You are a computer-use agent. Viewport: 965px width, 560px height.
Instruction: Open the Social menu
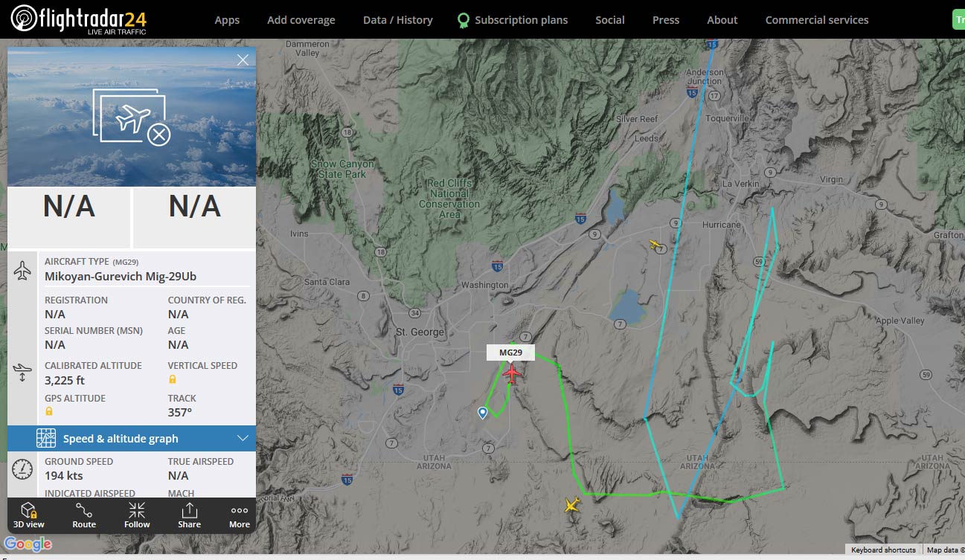point(610,20)
